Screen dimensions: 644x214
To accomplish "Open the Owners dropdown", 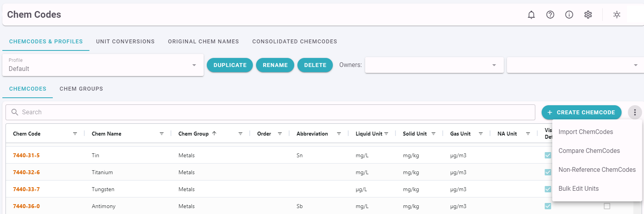I will coord(434,65).
